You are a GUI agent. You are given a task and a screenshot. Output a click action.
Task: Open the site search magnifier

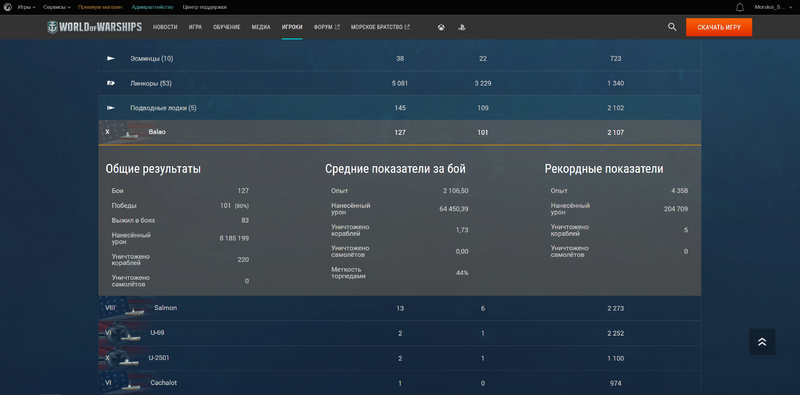coord(672,27)
